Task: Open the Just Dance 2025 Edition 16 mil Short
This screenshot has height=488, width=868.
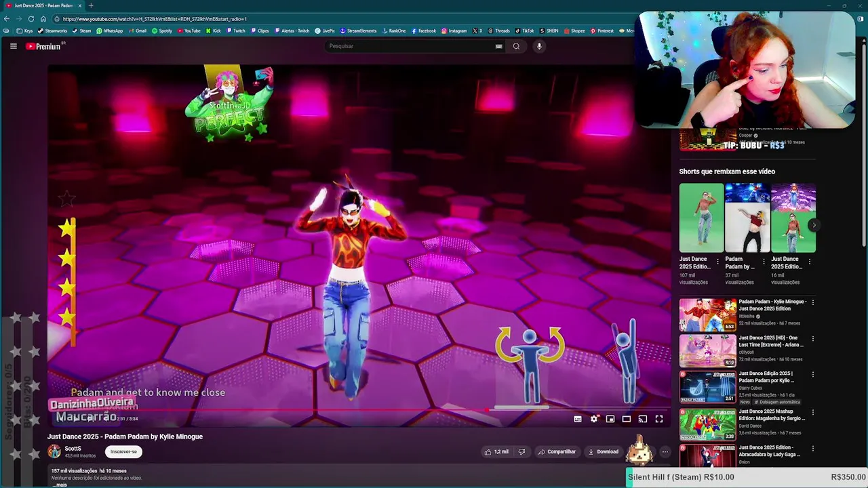Action: coord(793,218)
